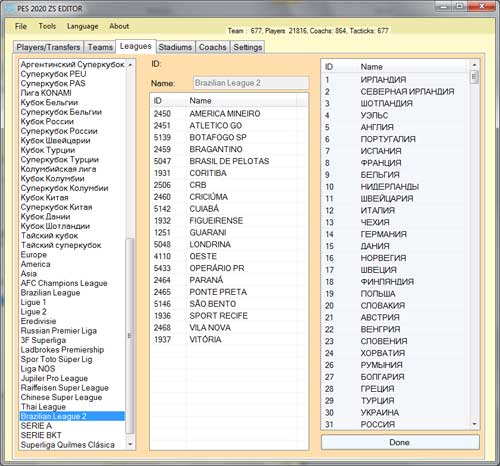Select Liga NOS in leagues list
The image size is (500, 466).
[x=72, y=369]
